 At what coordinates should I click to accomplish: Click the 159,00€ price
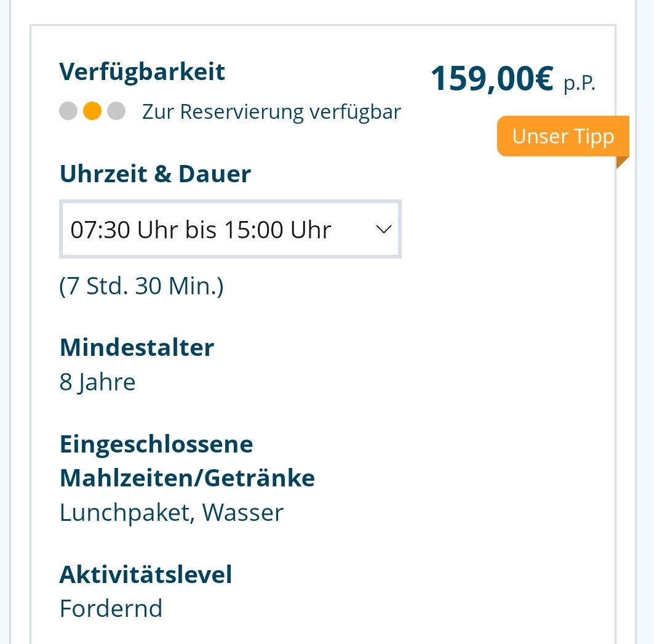[492, 79]
